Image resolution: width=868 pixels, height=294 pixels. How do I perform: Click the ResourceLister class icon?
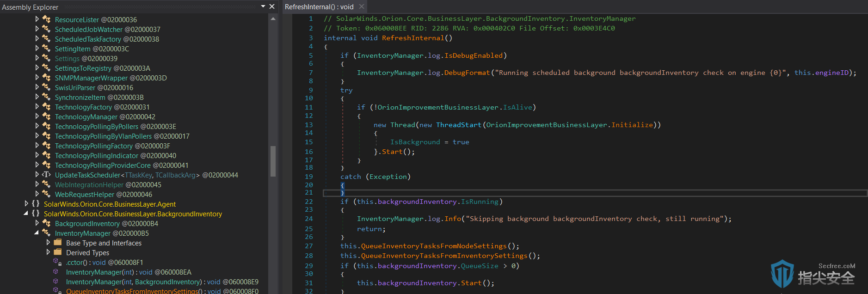tap(46, 19)
